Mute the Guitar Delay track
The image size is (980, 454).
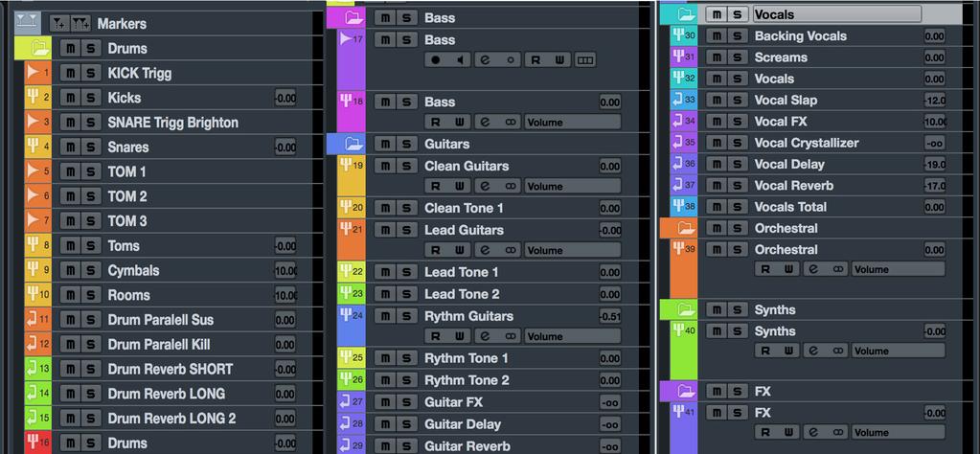point(386,424)
